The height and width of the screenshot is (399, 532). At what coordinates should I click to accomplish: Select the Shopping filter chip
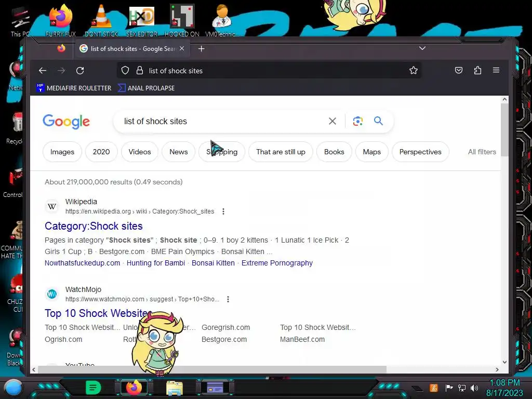pyautogui.click(x=222, y=152)
